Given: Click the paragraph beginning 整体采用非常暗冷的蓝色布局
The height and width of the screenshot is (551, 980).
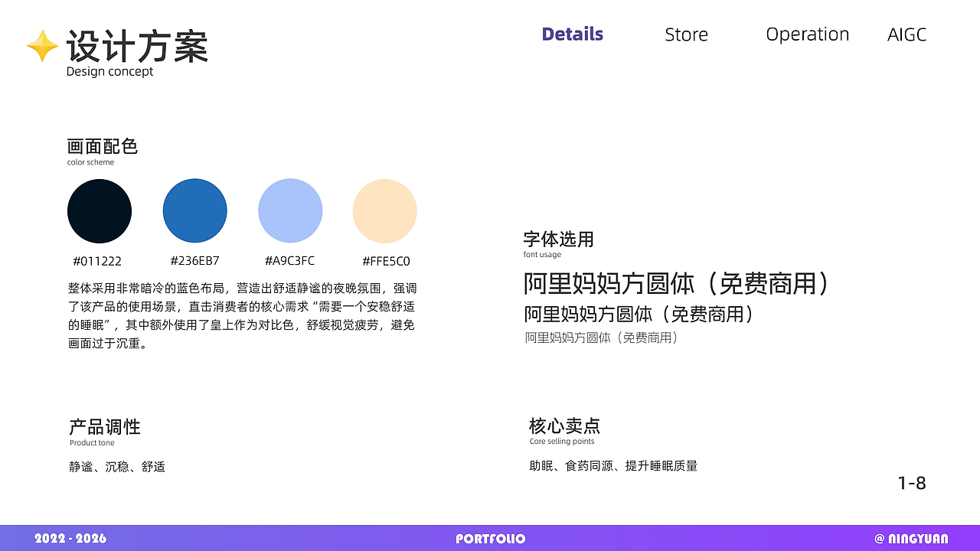Looking at the screenshot, I should [x=242, y=316].
